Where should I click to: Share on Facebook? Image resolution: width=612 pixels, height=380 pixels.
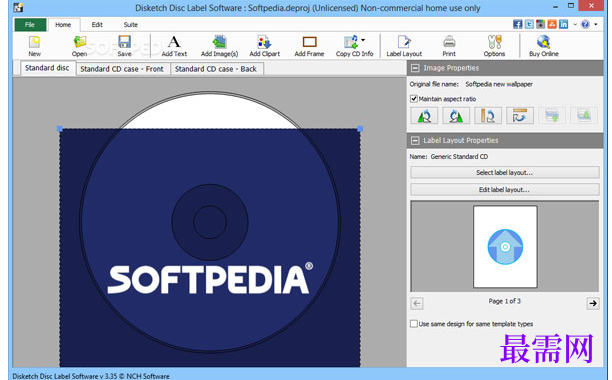[518, 24]
